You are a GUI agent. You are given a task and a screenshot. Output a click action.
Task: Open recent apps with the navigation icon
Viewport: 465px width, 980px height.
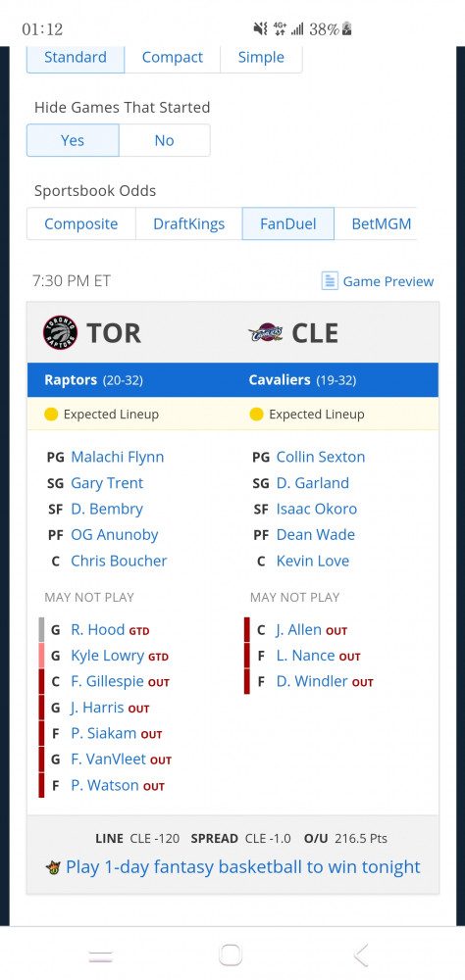coord(100,955)
